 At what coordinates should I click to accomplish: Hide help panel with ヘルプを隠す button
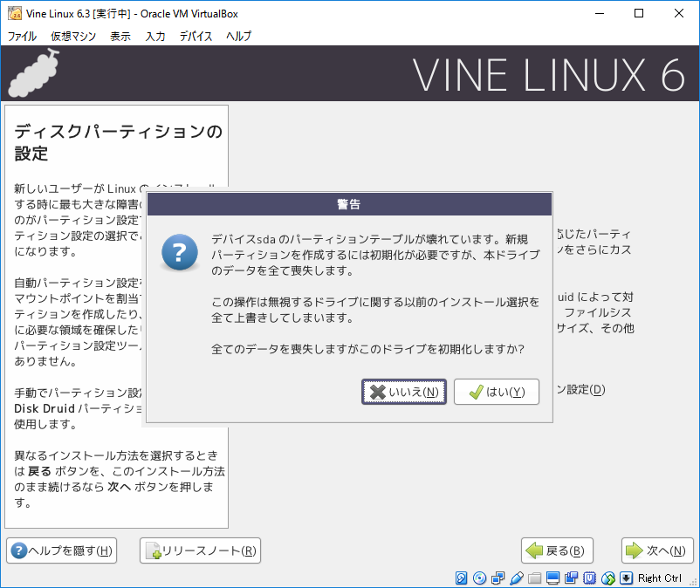pyautogui.click(x=61, y=550)
